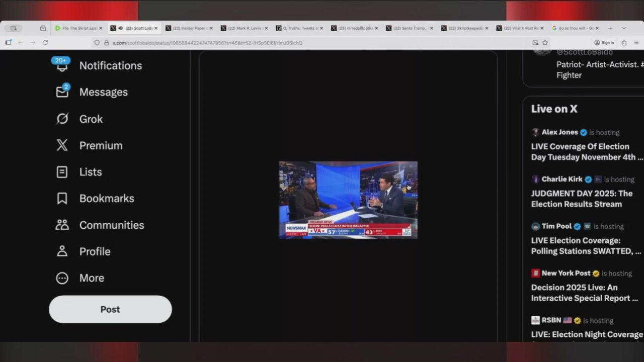This screenshot has width=644, height=362.
Task: Click the Post button
Action: pos(110,309)
